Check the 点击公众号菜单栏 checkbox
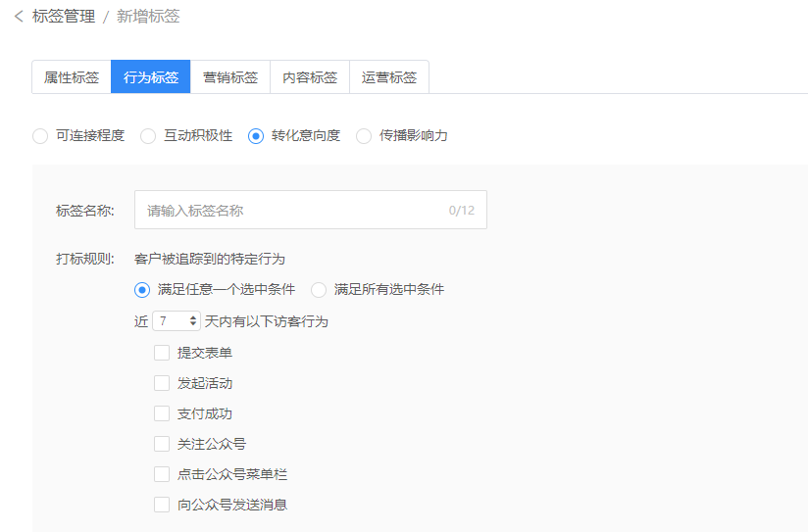This screenshot has height=532, width=808. [x=162, y=474]
